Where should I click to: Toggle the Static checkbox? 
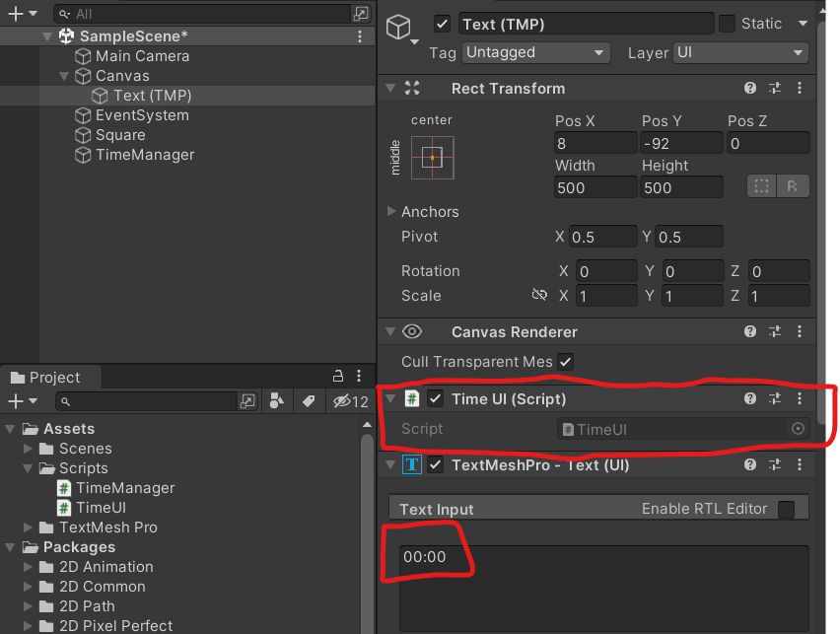(x=727, y=24)
